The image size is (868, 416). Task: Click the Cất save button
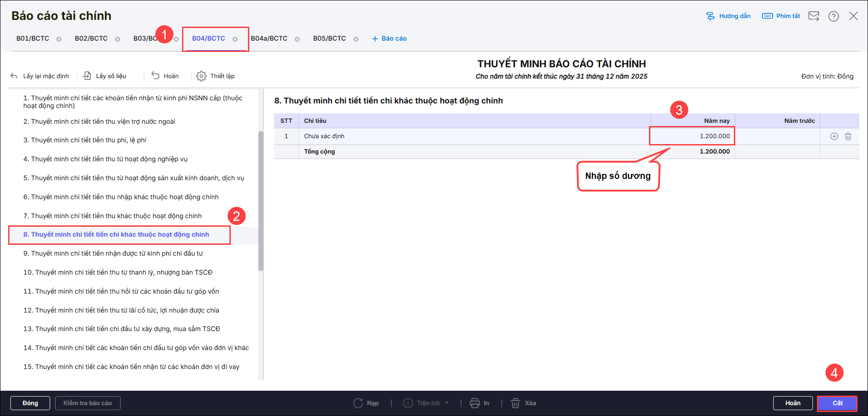tap(837, 403)
